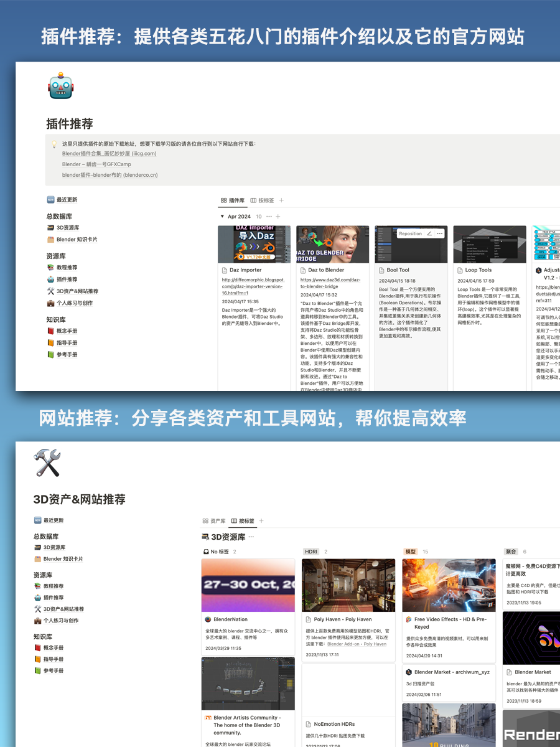The width and height of the screenshot is (560, 747).
Task: Switch to the 资产库 tab
Action: (214, 521)
